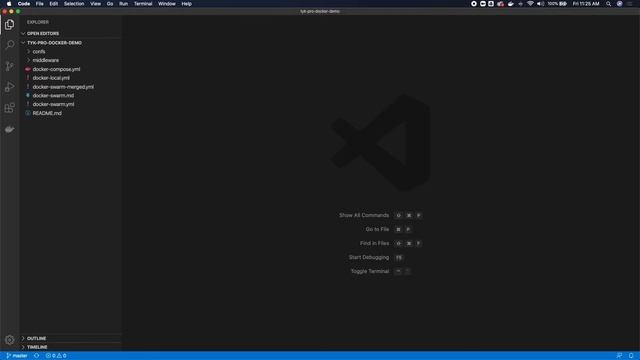The width and height of the screenshot is (640, 360).
Task: Open the Docker extension view
Action: (x=9, y=129)
